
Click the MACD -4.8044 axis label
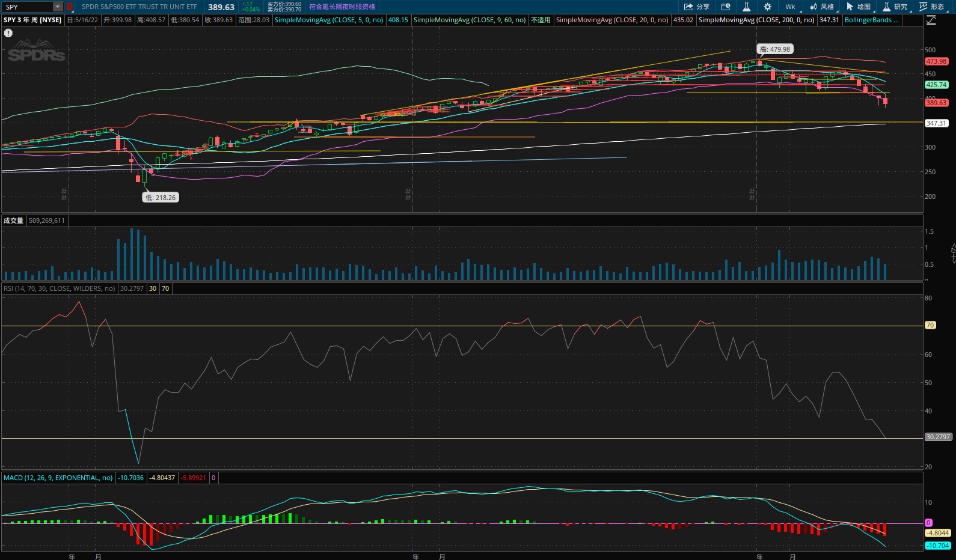point(938,533)
